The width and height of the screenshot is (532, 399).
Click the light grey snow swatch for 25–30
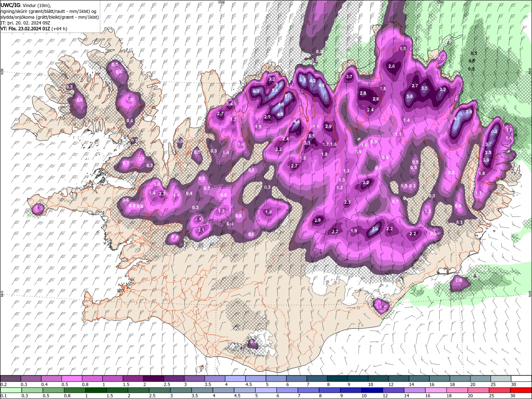pos(500,379)
